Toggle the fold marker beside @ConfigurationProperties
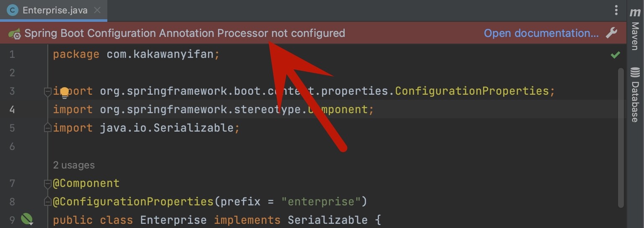The image size is (644, 228). 47,202
